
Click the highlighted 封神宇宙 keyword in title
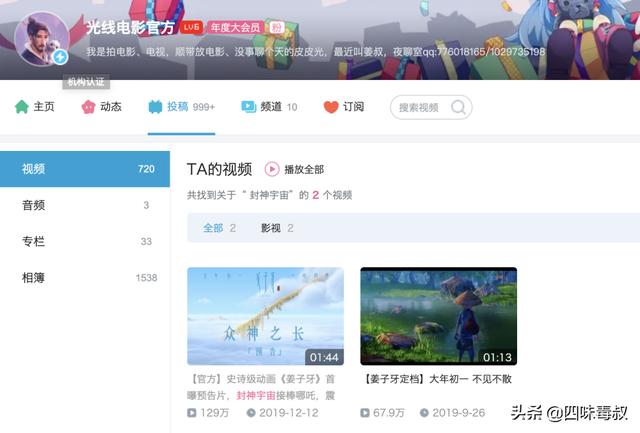[256, 395]
